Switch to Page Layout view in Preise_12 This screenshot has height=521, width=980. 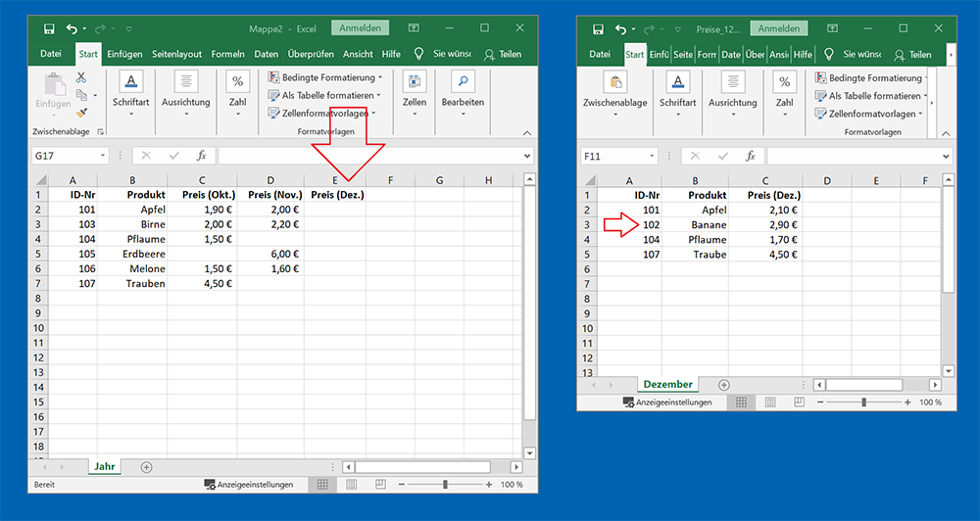770,403
